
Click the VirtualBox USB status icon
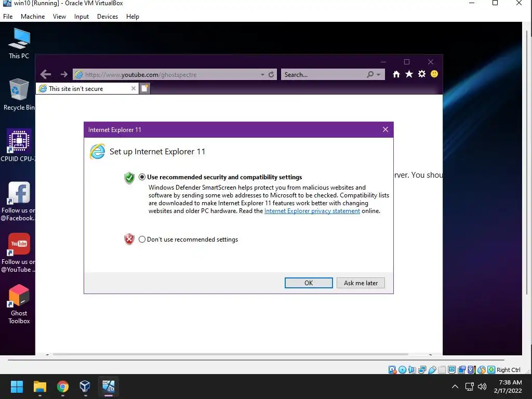point(432,370)
